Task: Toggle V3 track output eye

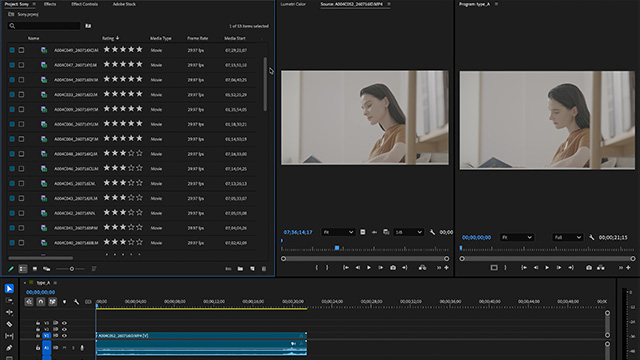Action: pyautogui.click(x=64, y=323)
